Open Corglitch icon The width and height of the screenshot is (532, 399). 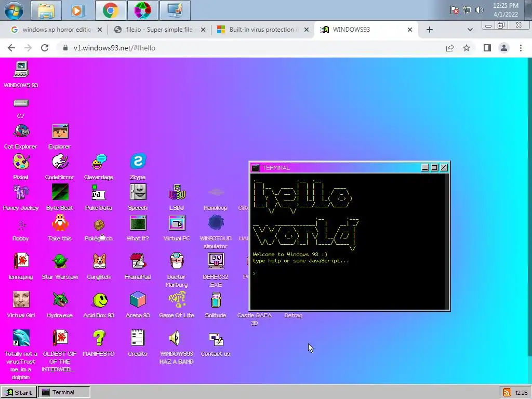pyautogui.click(x=99, y=261)
